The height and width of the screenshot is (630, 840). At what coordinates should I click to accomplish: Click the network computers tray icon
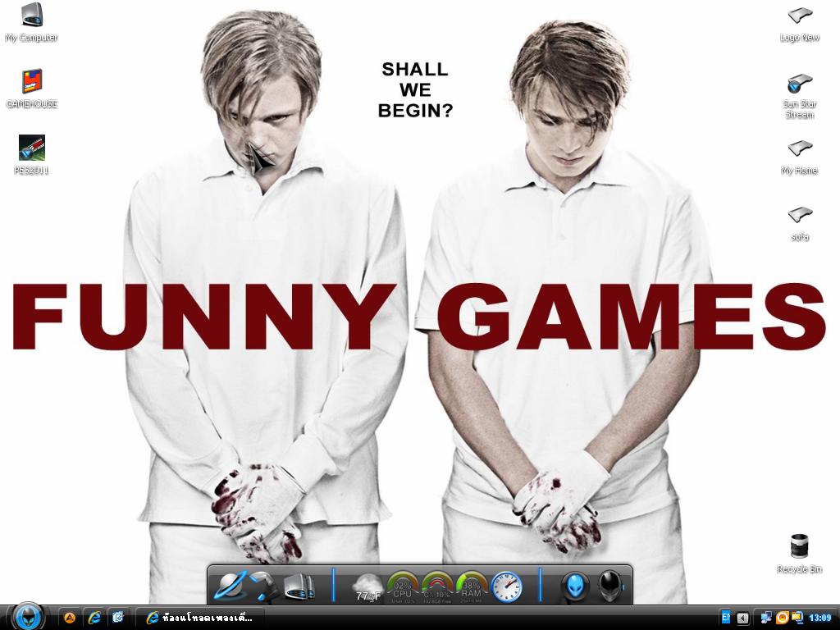point(767,619)
